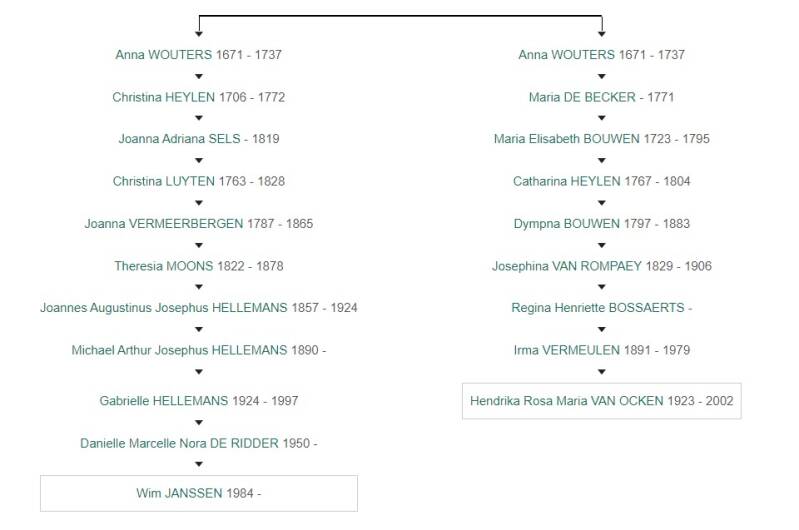The height and width of the screenshot is (530, 799).
Task: Open Christina LUYTEN 1763 - 1828
Action: click(x=198, y=181)
